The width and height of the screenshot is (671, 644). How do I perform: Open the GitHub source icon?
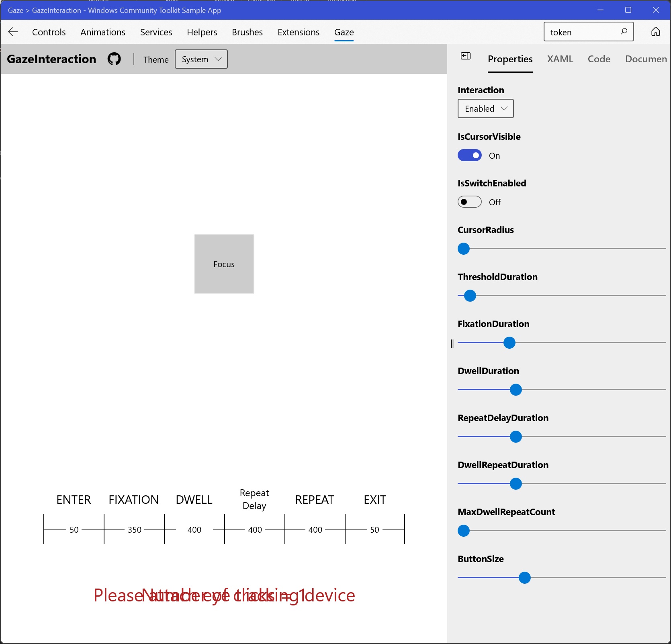click(x=114, y=59)
